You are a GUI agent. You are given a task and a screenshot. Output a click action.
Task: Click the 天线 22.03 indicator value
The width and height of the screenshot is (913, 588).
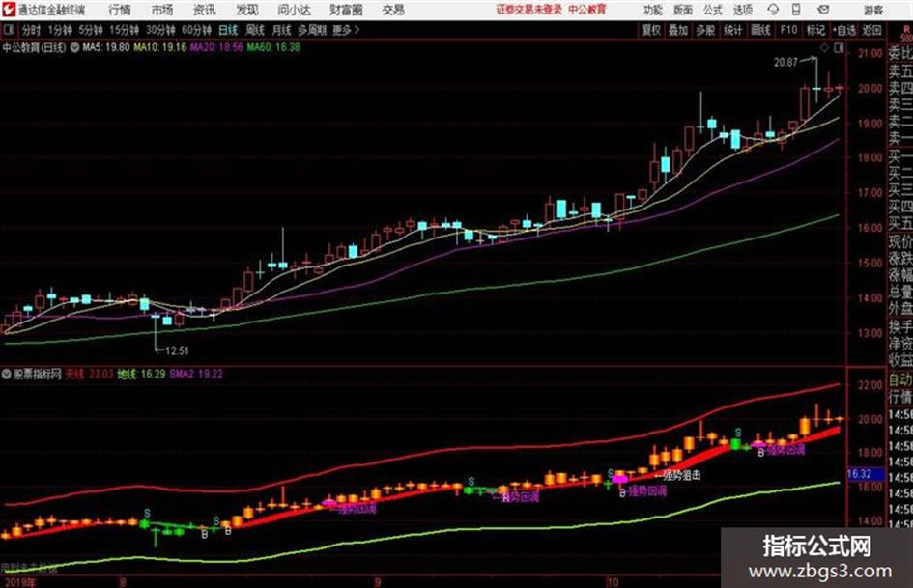coord(89,375)
